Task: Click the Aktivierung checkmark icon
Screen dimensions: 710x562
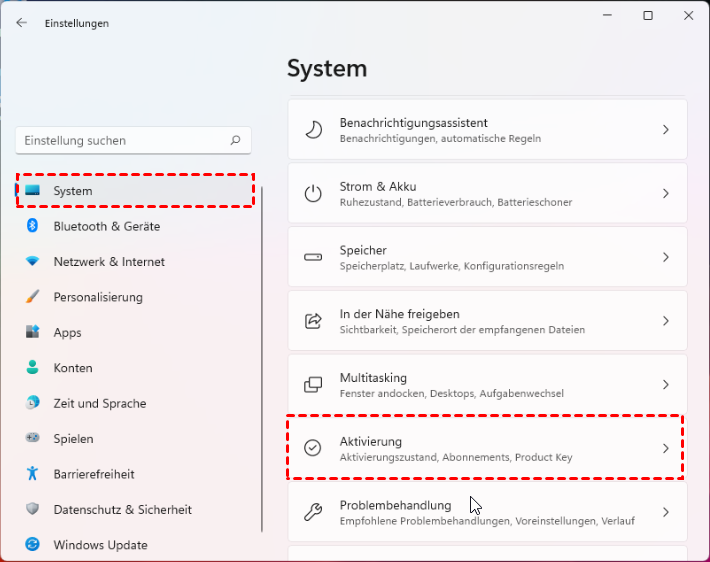Action: pyautogui.click(x=313, y=449)
